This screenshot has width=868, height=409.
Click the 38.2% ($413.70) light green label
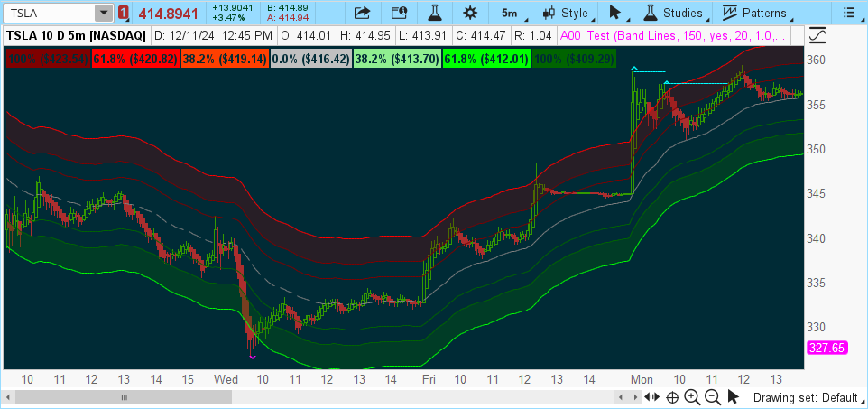pos(397,58)
